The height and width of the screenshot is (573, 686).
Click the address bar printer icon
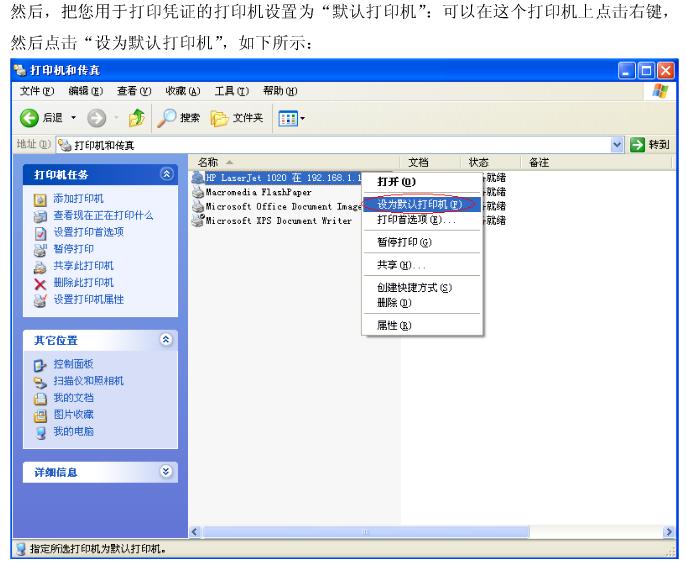65,145
